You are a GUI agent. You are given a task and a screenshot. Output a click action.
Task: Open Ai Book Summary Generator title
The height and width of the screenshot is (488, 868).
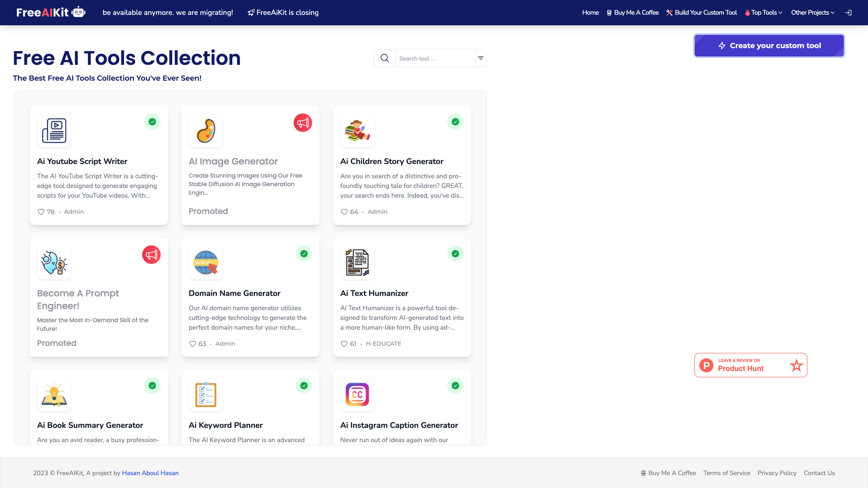point(90,425)
